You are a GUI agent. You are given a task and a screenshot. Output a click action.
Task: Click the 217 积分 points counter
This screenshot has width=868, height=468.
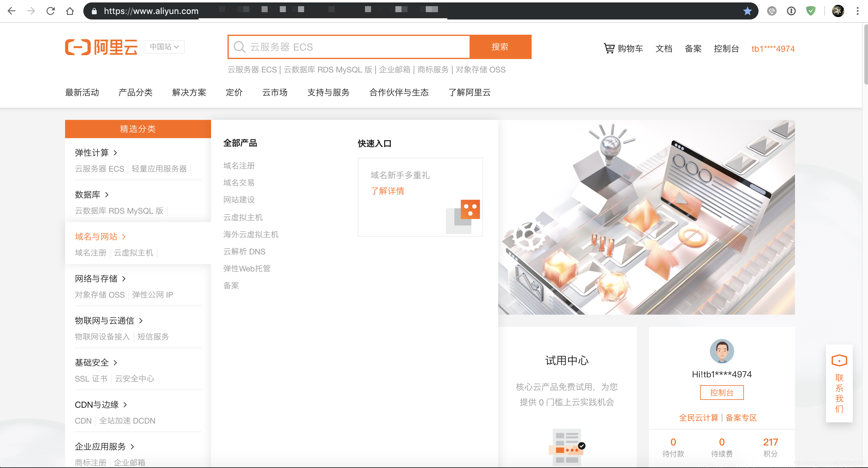[770, 447]
